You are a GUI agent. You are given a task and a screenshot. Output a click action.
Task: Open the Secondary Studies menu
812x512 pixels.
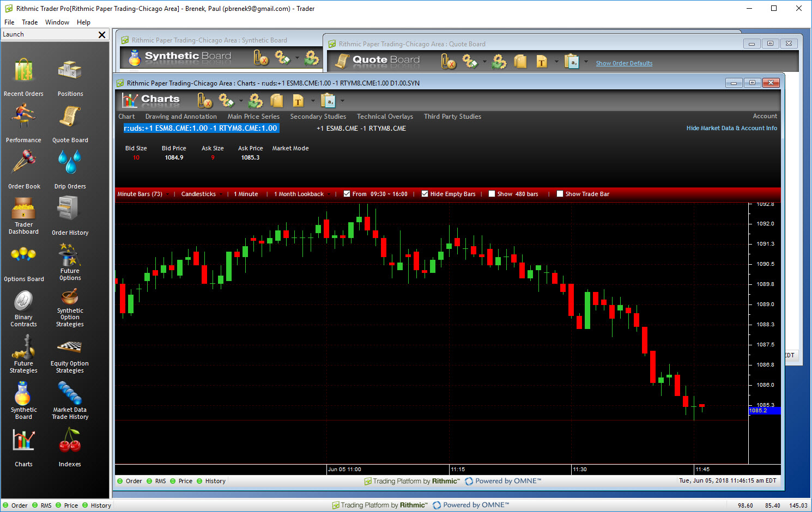318,117
